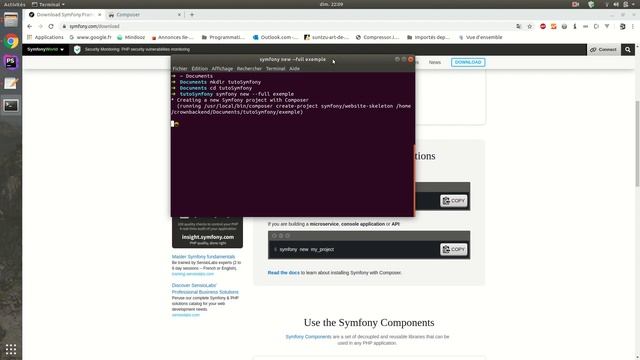The height and width of the screenshot is (360, 640).
Task: Click the Connect button
Action: coord(603,49)
